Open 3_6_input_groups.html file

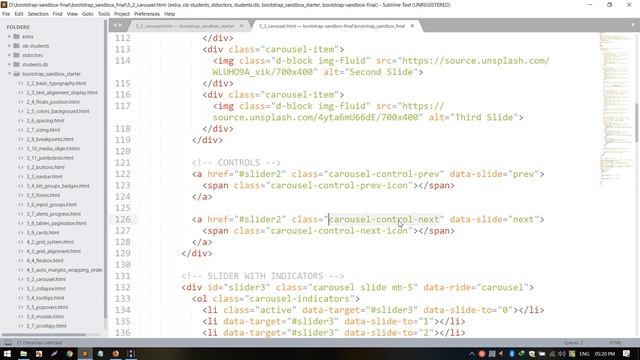(51, 204)
